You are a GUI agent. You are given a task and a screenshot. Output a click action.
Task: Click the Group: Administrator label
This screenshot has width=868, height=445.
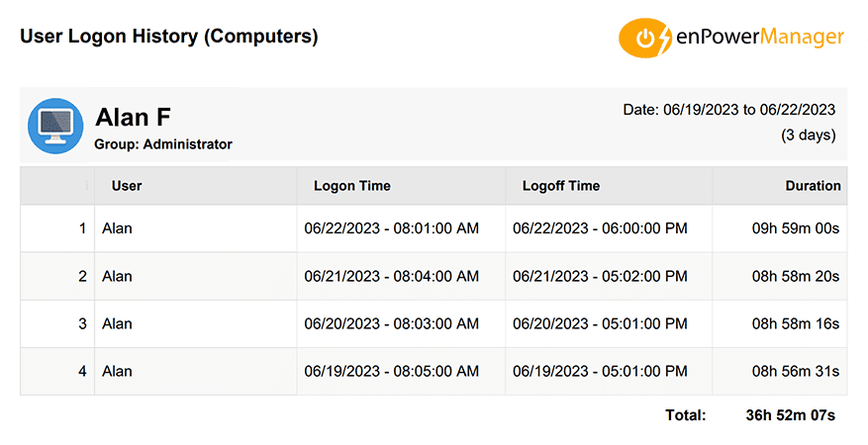(x=163, y=144)
